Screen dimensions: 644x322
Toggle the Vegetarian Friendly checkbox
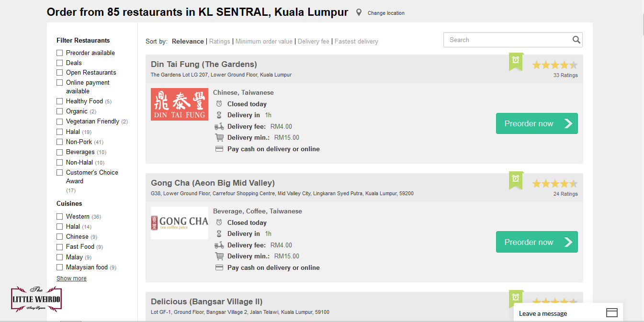pos(60,122)
